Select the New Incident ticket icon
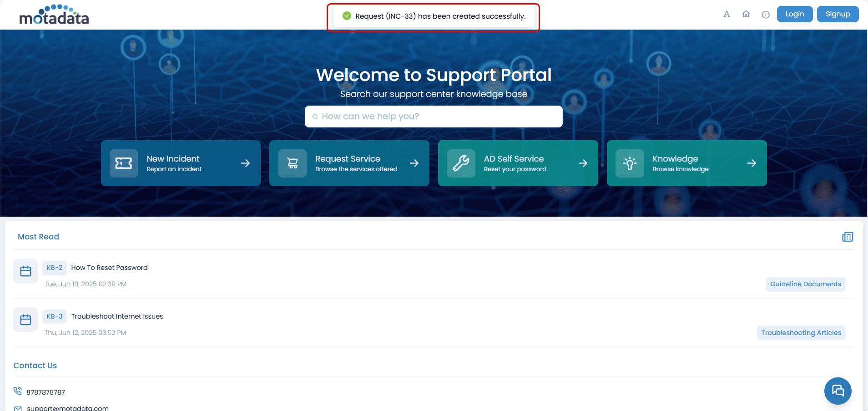 (x=123, y=163)
